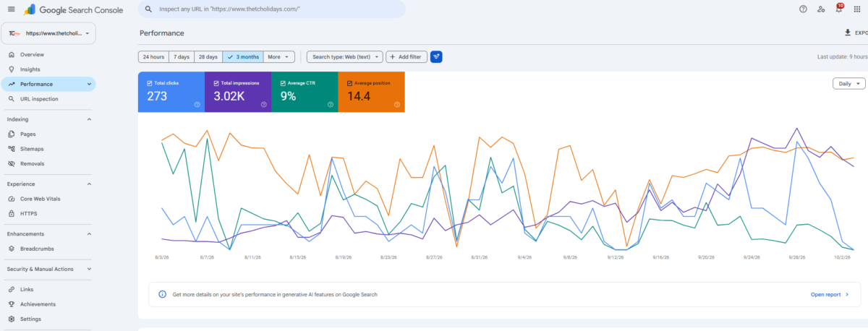Click help icon on Total clicks card
The image size is (868, 331).
(x=197, y=105)
